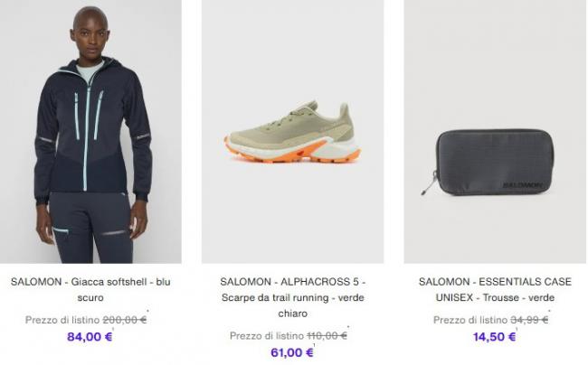Open the dark blue softshell jacket photo

coord(90,131)
